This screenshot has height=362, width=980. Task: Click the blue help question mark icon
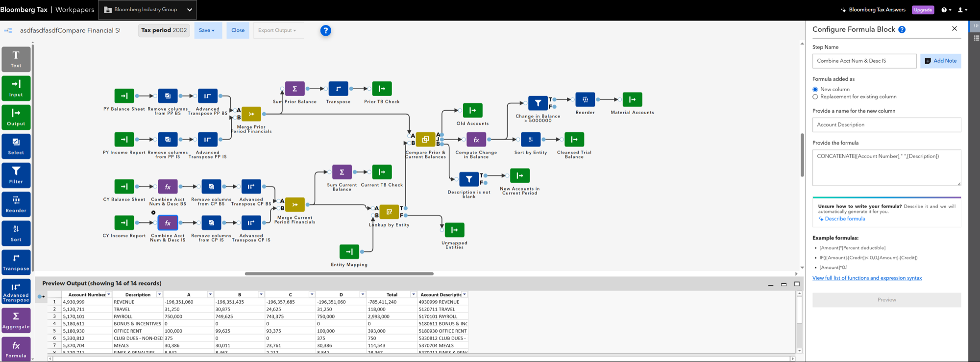(325, 30)
